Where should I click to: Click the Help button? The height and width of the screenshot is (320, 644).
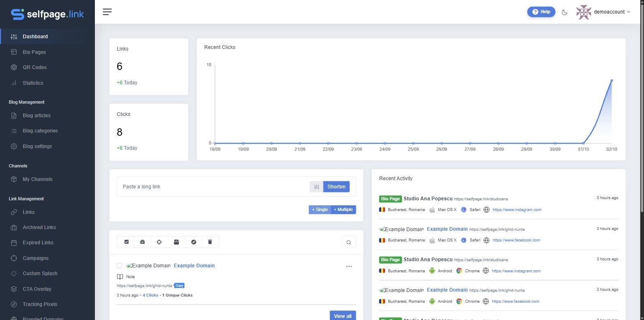point(541,12)
